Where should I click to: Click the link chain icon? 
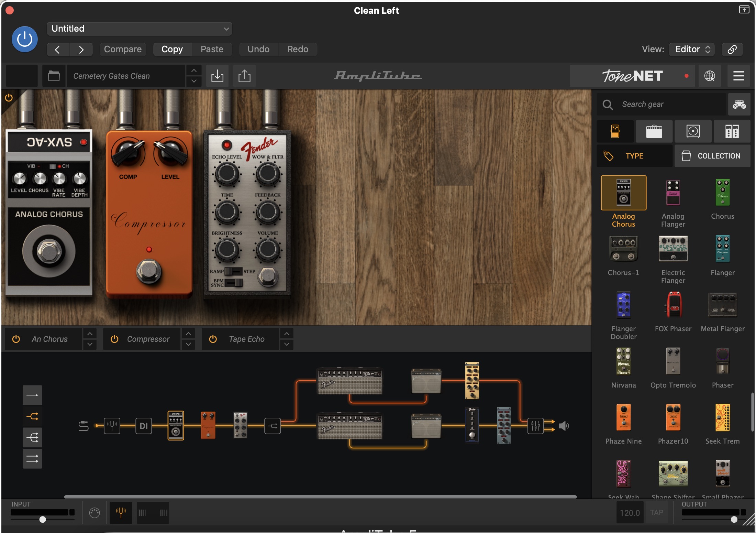coord(732,50)
